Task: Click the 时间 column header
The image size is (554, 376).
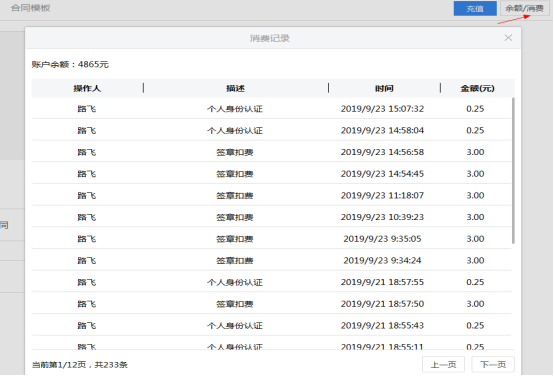Action: (384, 88)
